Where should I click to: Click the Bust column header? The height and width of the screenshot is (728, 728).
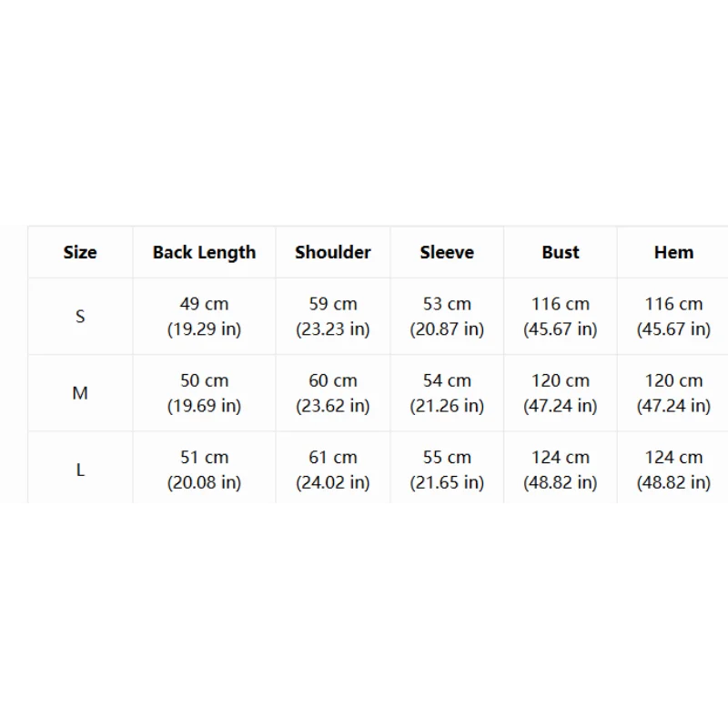tap(561, 253)
